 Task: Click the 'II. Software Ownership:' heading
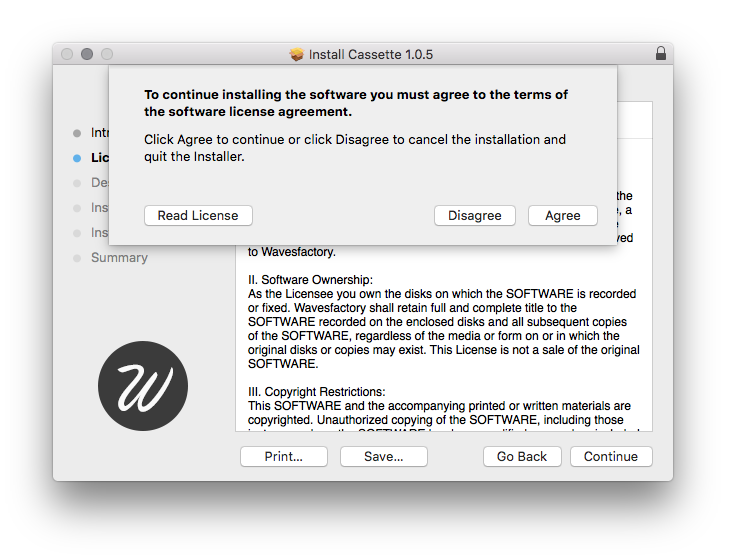(x=310, y=280)
